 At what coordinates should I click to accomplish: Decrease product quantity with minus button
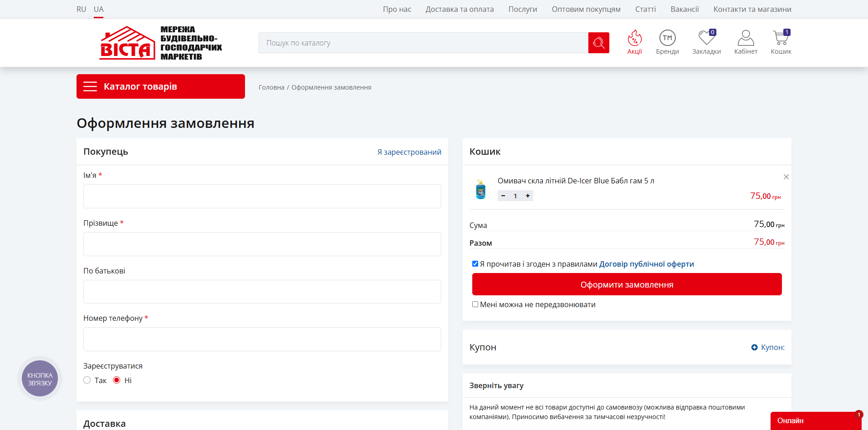(503, 196)
